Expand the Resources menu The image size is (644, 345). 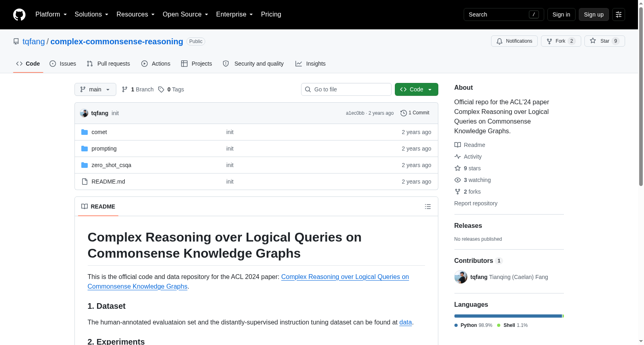click(136, 14)
